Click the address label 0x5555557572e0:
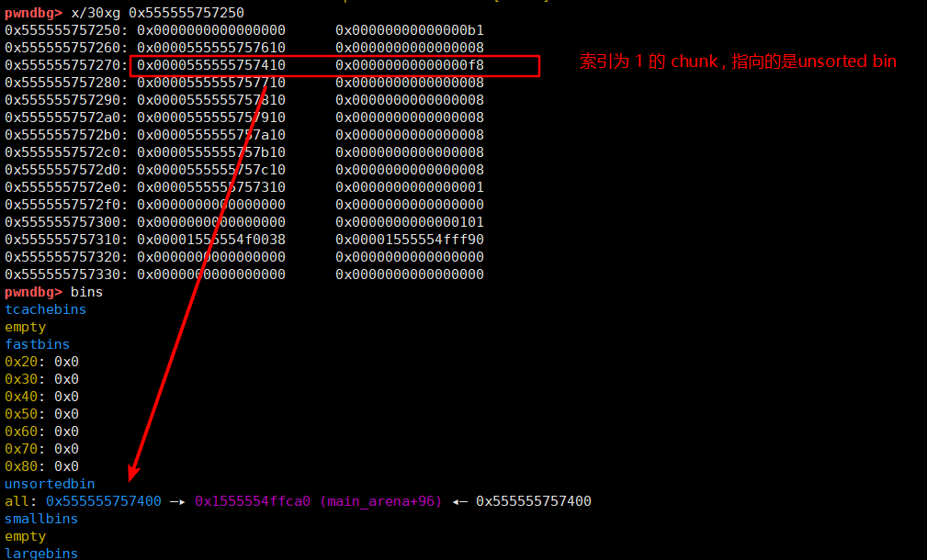Screen dimensions: 927x560 tap(66, 187)
